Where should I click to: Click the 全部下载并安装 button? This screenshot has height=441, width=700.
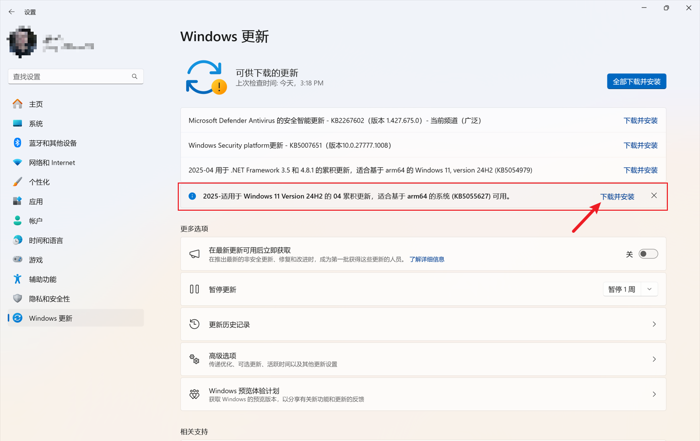point(636,82)
